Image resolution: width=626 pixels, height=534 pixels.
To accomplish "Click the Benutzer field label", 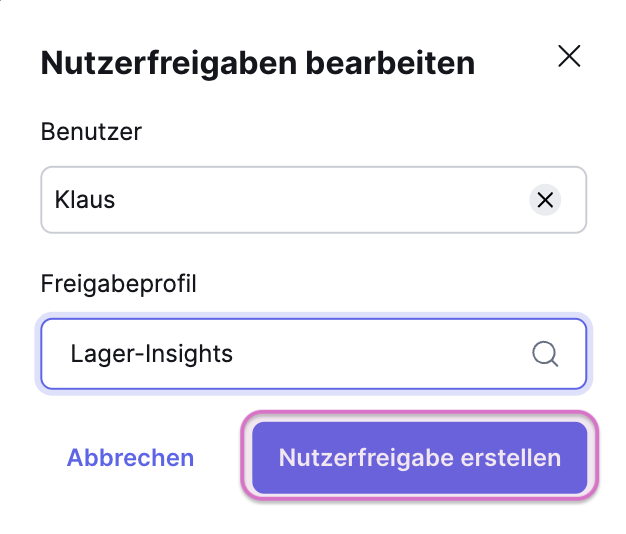I will tap(91, 131).
